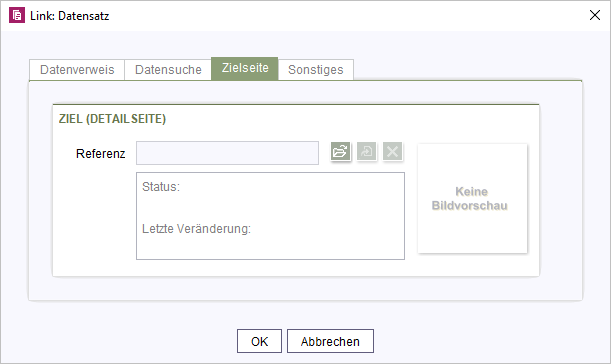Click the ZIEL (DETAILSEITE) section header
The height and width of the screenshot is (364, 611).
pos(112,118)
